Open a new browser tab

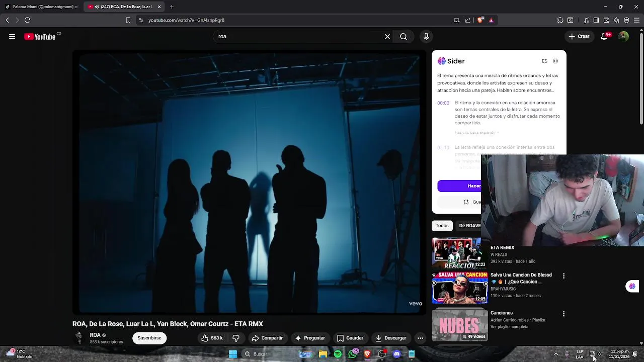[x=172, y=7]
